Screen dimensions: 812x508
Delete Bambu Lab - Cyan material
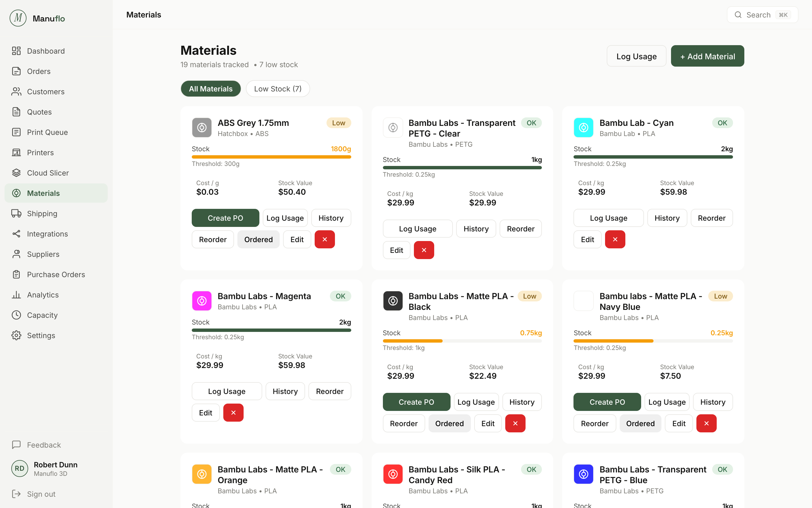point(615,240)
